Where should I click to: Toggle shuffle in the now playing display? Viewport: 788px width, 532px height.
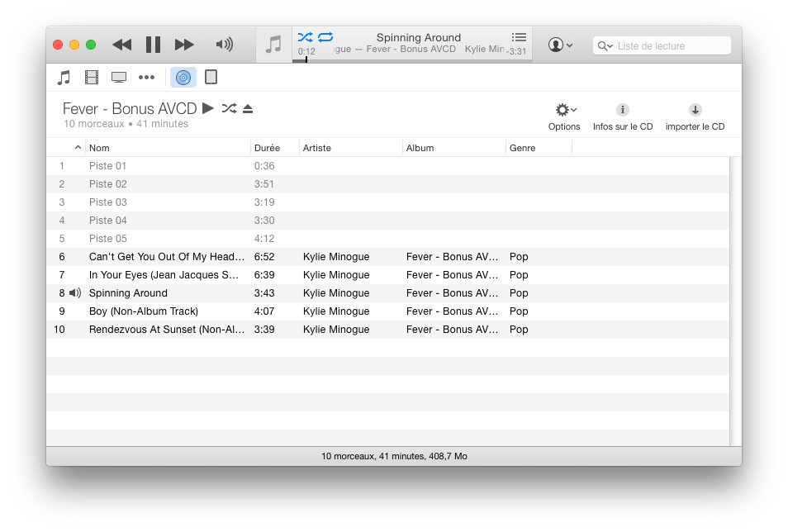point(305,36)
